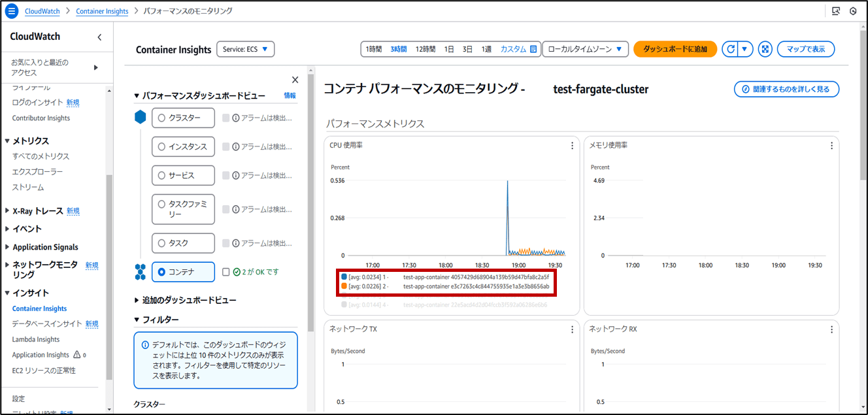Click the info icon beside the クラスター alarm text
The height and width of the screenshot is (415, 868).
click(x=236, y=118)
